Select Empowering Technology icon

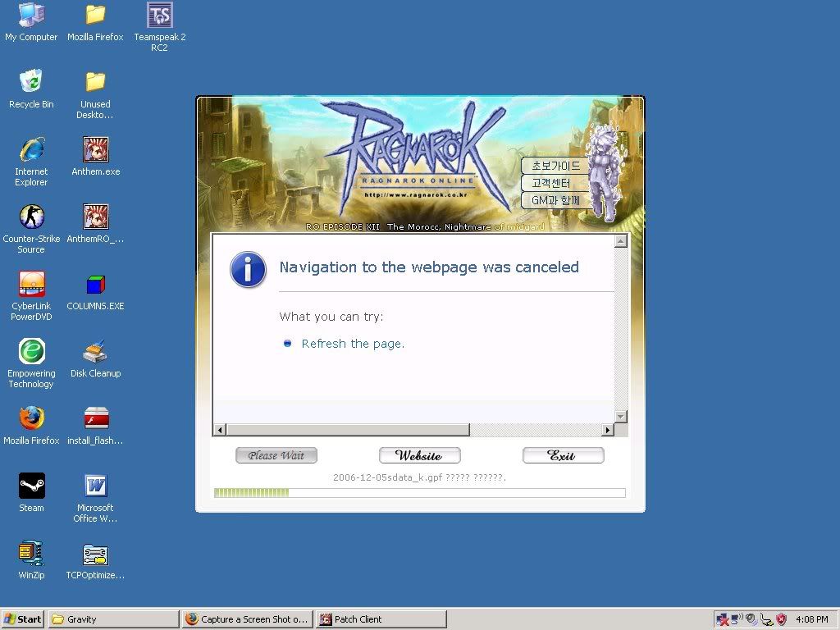click(31, 363)
